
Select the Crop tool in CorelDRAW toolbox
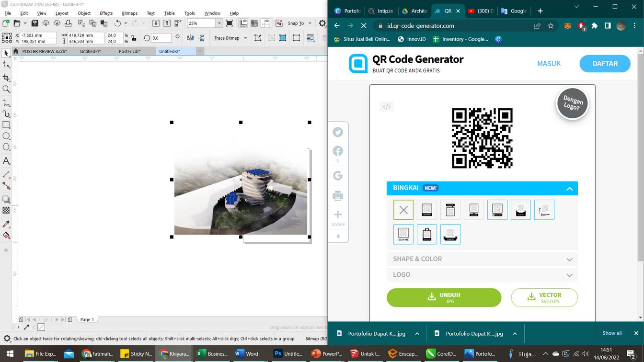[6, 78]
